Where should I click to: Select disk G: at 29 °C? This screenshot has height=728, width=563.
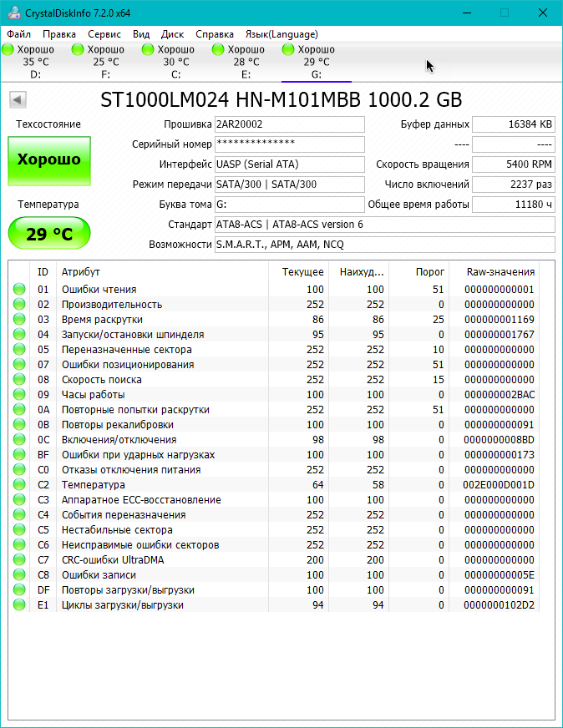click(x=317, y=62)
